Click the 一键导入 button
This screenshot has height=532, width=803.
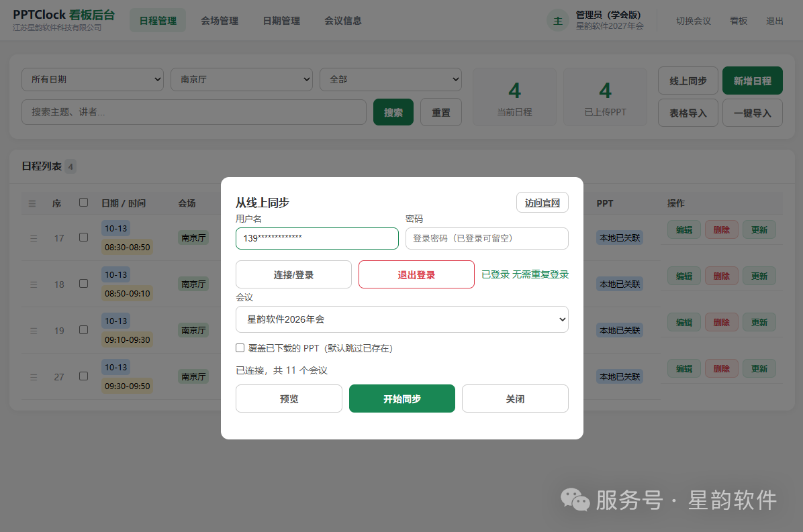click(x=752, y=113)
